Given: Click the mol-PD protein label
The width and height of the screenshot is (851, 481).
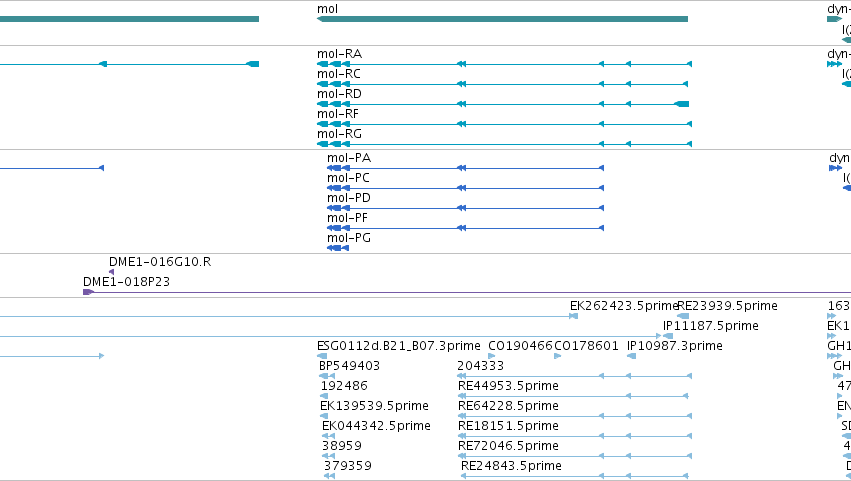Looking at the screenshot, I should coord(349,198).
